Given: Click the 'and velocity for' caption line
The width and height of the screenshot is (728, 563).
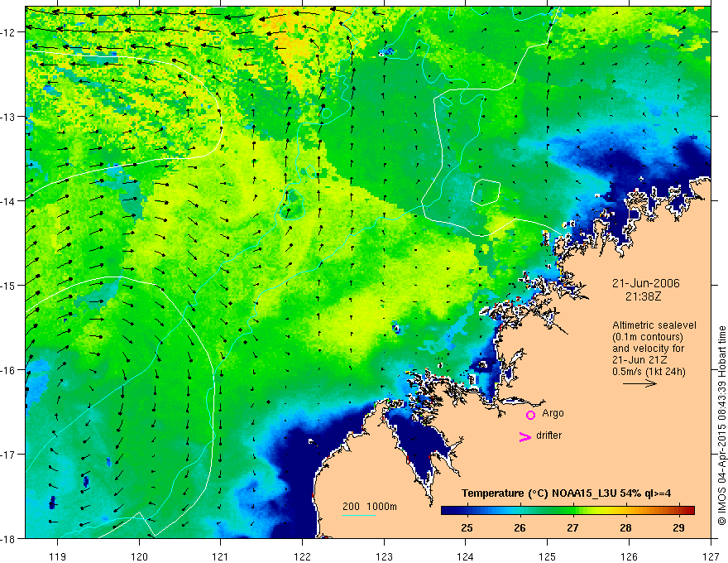Looking at the screenshot, I should coord(648,349).
